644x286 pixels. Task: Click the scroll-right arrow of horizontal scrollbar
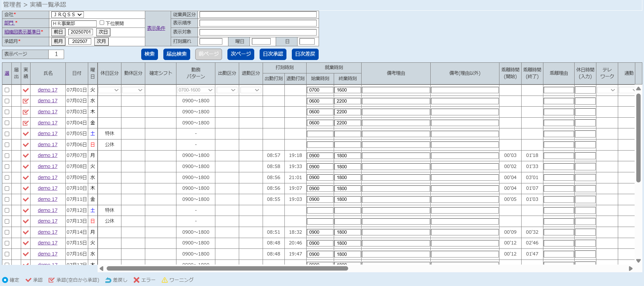point(631,269)
